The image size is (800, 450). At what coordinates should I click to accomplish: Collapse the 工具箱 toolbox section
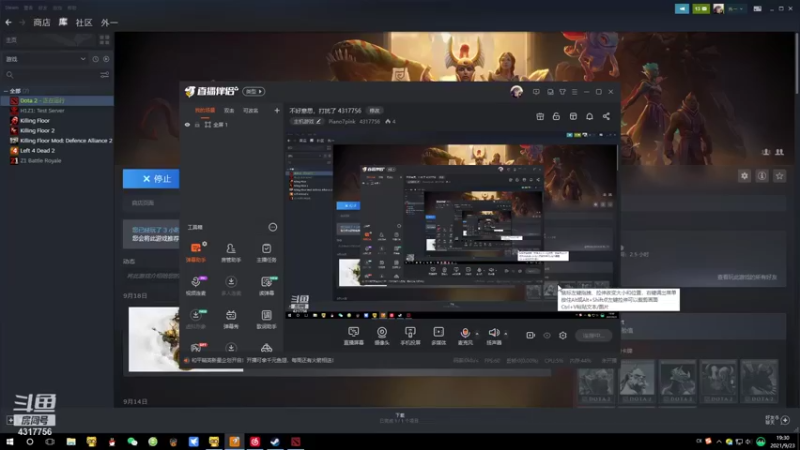click(273, 228)
